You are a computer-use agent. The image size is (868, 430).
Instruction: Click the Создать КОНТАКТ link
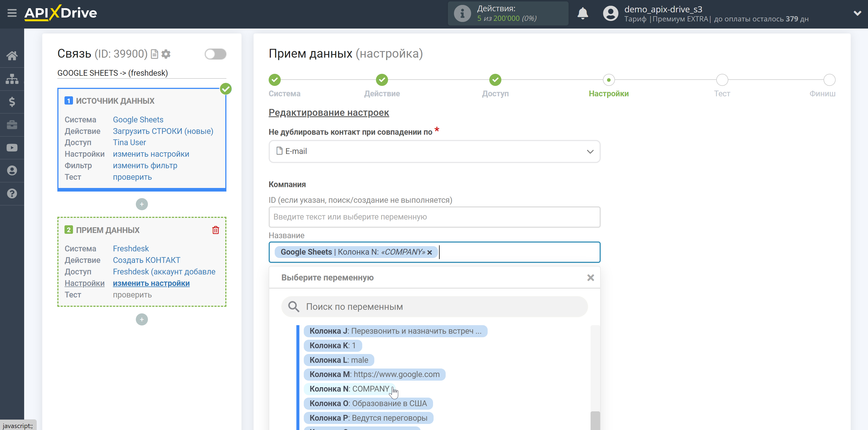147,260
